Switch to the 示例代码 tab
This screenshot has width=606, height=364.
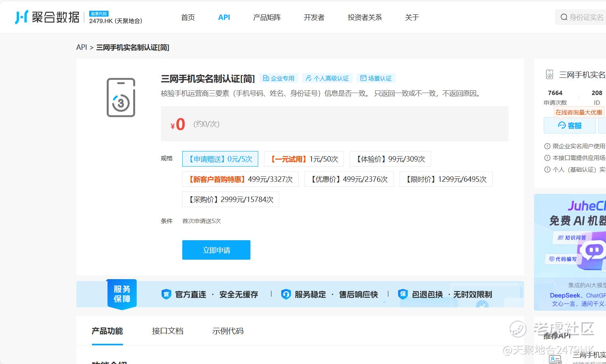click(228, 331)
